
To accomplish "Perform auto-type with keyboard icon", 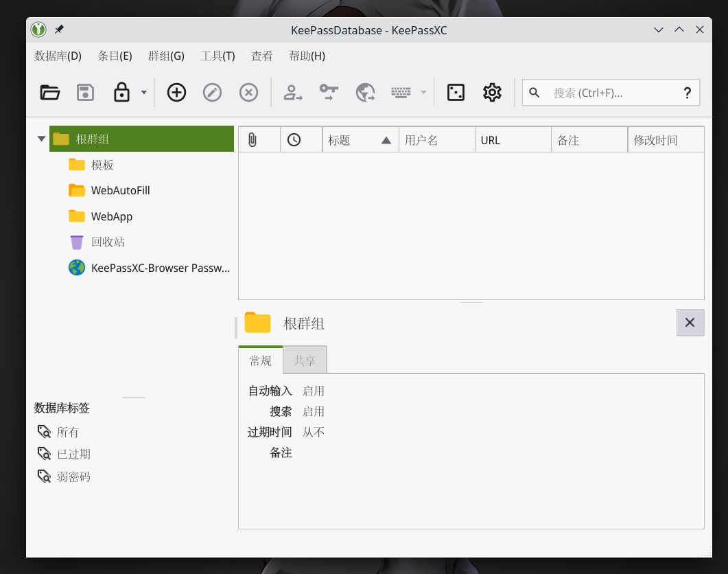I will pyautogui.click(x=401, y=93).
